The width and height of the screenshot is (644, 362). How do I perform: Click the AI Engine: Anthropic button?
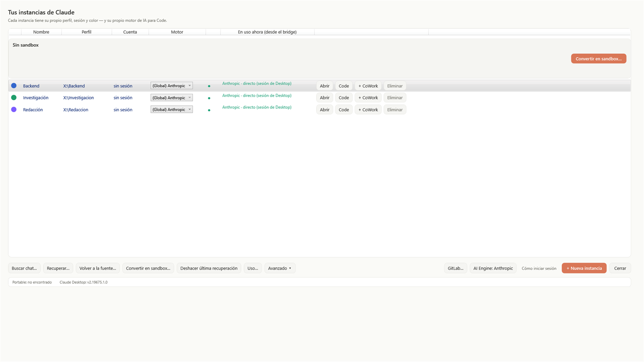point(493,268)
